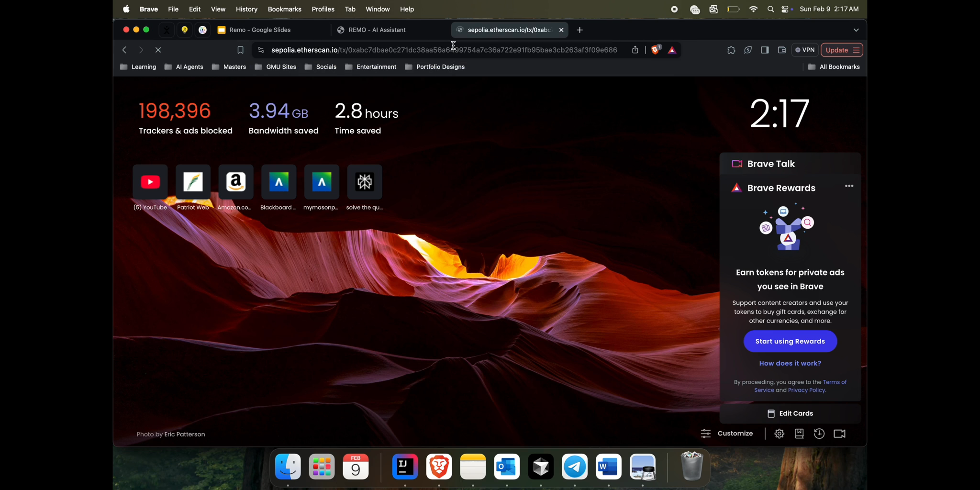Open site settings icon left of URL

click(261, 50)
